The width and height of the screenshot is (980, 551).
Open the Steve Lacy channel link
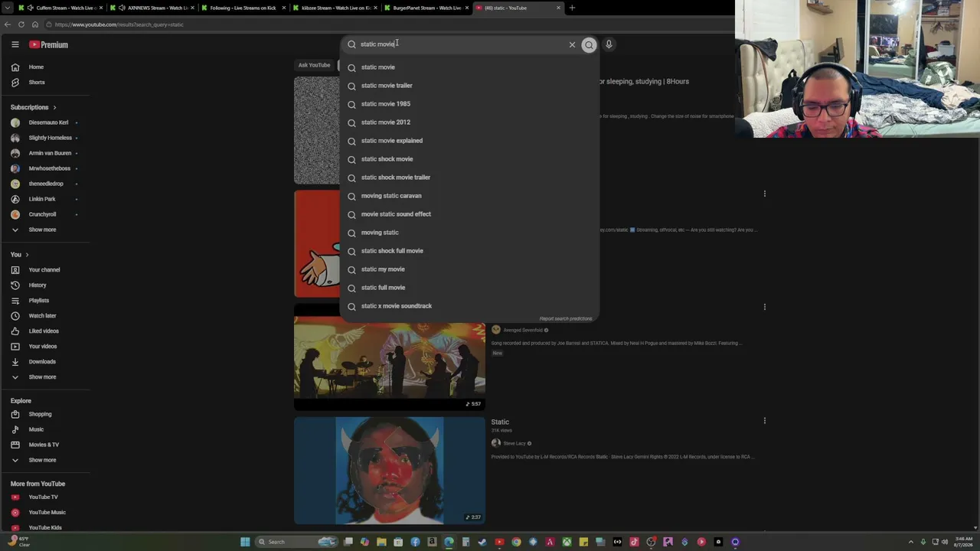pyautogui.click(x=514, y=443)
